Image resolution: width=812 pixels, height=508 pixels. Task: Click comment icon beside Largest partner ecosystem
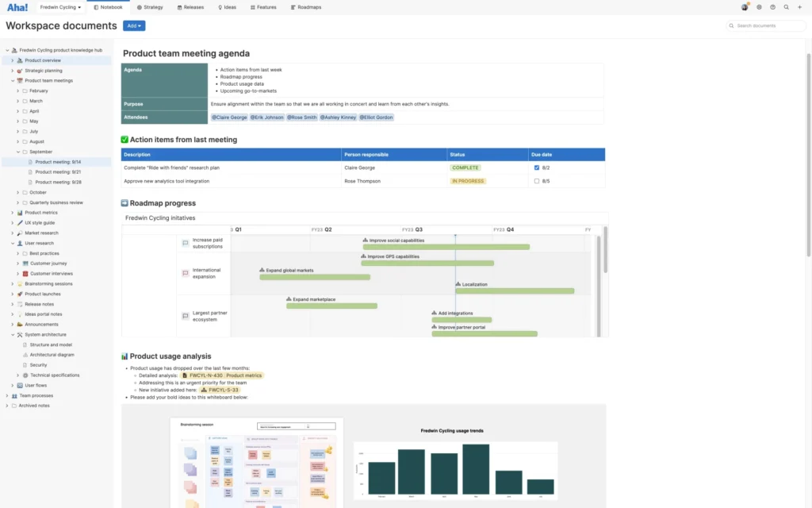186,316
